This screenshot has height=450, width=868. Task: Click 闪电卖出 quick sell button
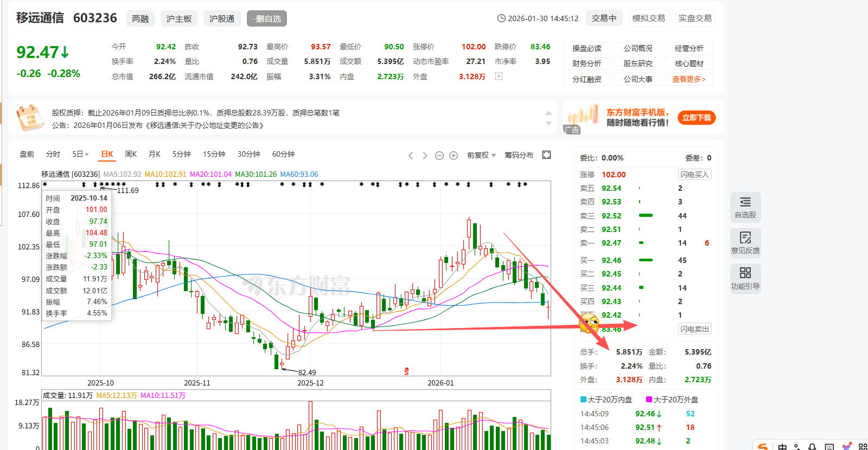(x=695, y=329)
